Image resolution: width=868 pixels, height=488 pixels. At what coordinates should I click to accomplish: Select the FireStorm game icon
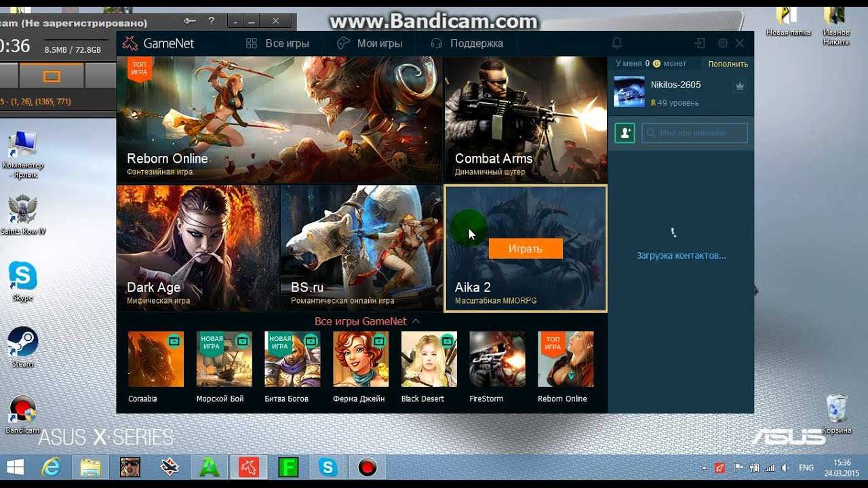pyautogui.click(x=497, y=359)
